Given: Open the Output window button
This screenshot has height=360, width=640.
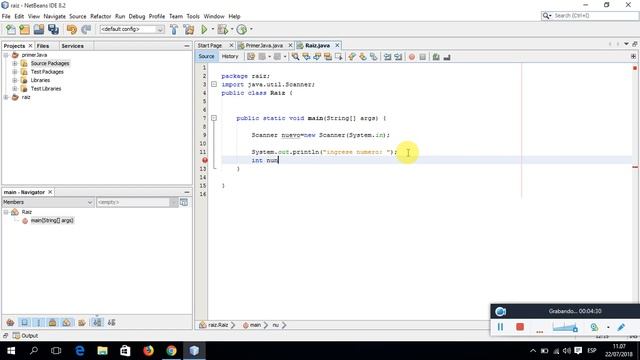Looking at the screenshot, I should coord(25,336).
